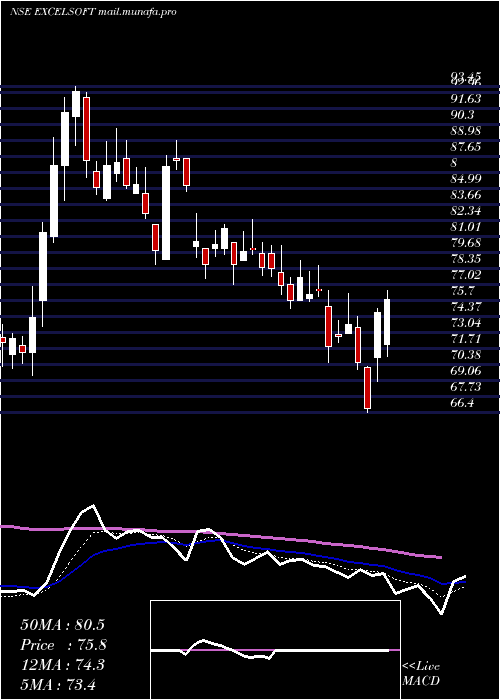Click the 73.04 price axis label
The image size is (500, 700).
pyautogui.click(x=466, y=323)
